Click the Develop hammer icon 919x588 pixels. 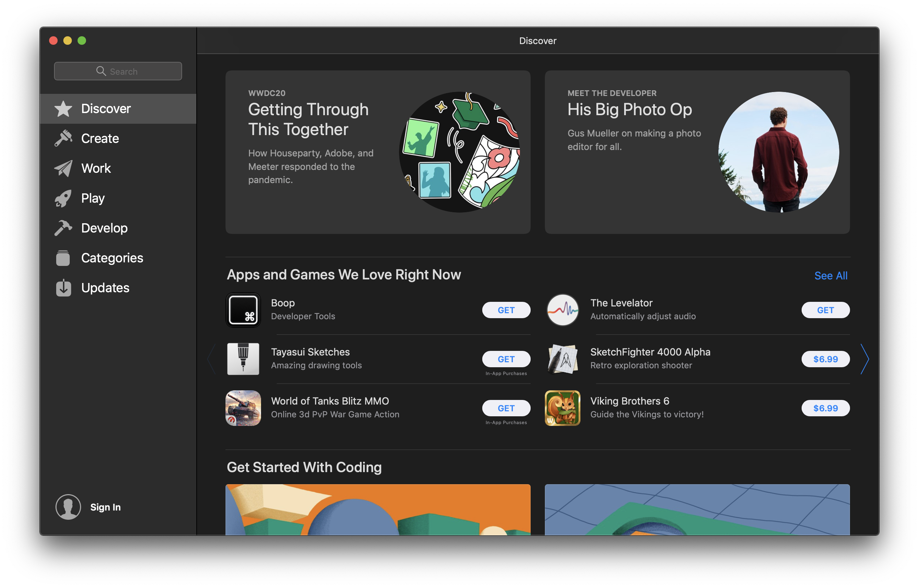[63, 228]
